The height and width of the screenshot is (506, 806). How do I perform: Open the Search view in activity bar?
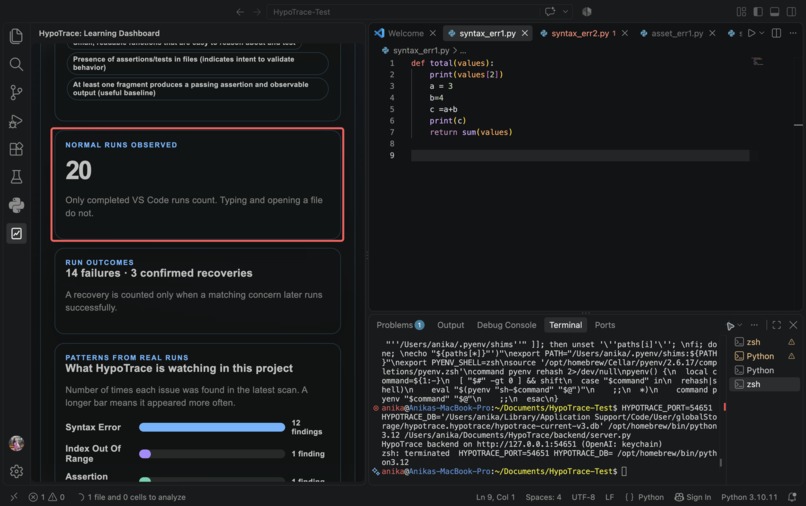click(16, 64)
